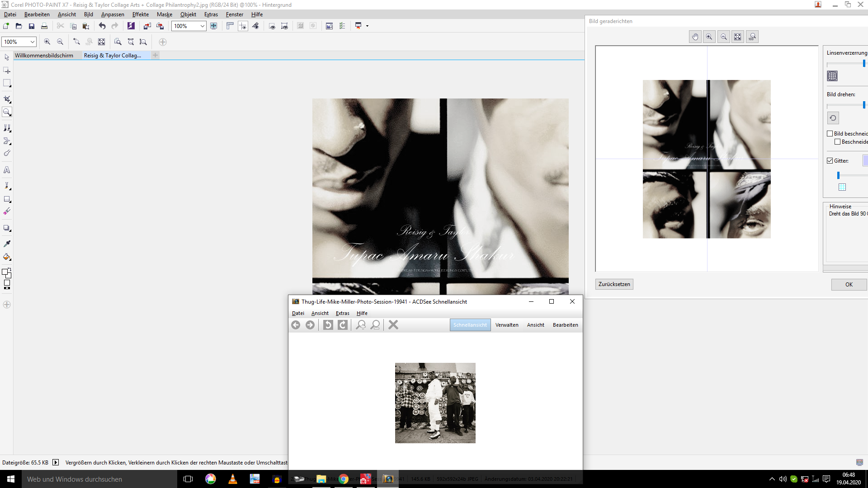Zoom in on the straighten preview
This screenshot has height=488, width=868.
click(709, 37)
